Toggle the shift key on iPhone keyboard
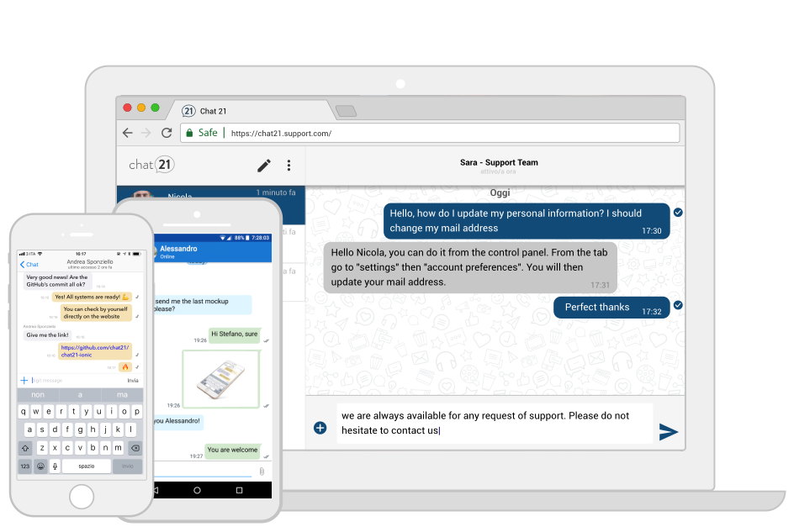794x532 pixels. 25,448
